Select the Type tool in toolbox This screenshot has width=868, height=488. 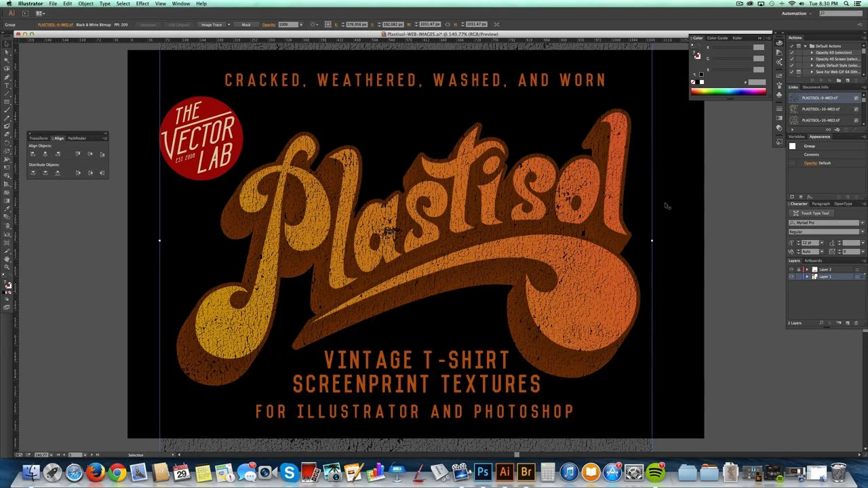point(7,85)
